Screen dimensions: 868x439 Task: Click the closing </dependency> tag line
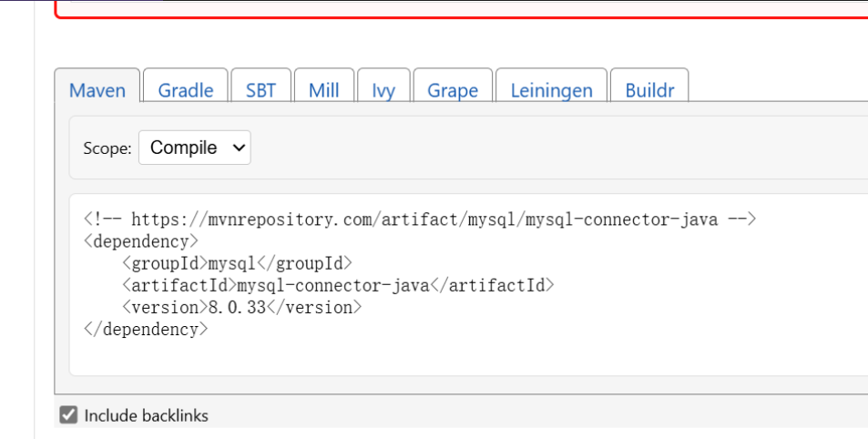[x=146, y=330]
